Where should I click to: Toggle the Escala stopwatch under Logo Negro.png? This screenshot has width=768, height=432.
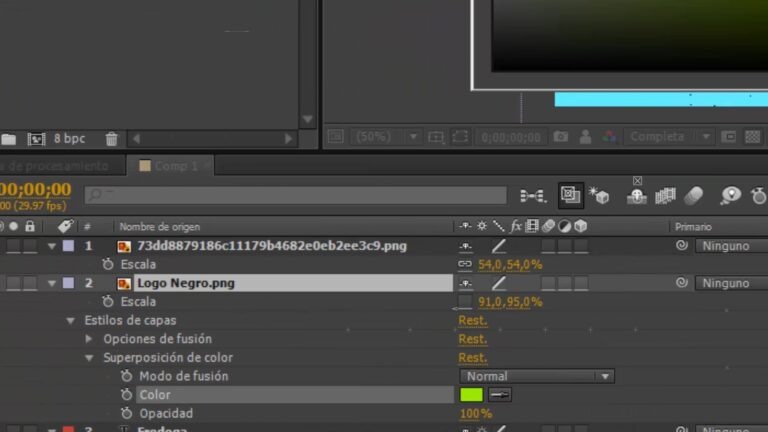108,302
